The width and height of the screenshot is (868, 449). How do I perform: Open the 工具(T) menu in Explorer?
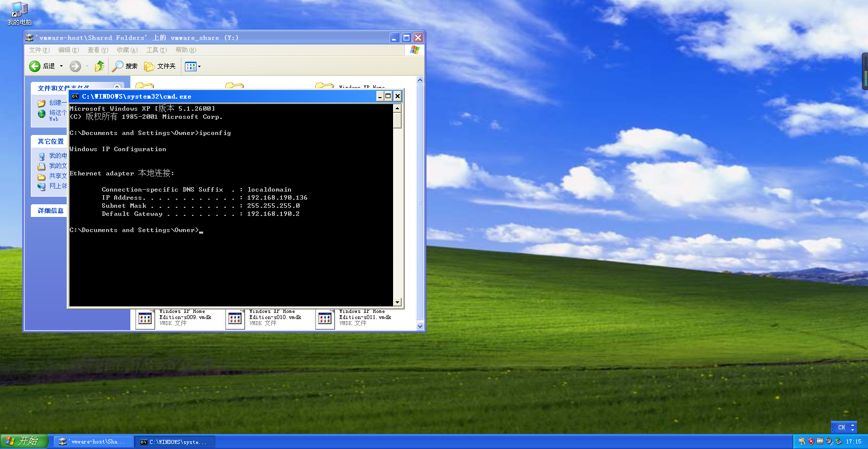156,50
